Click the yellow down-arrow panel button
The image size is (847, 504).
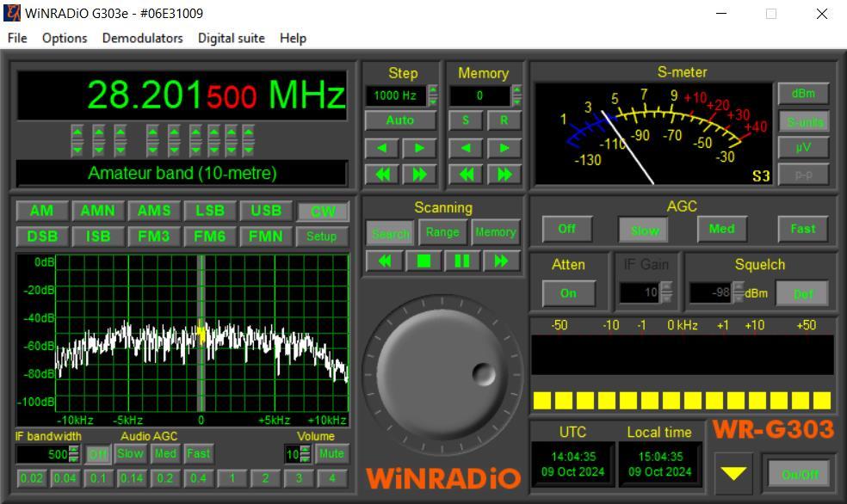click(733, 473)
